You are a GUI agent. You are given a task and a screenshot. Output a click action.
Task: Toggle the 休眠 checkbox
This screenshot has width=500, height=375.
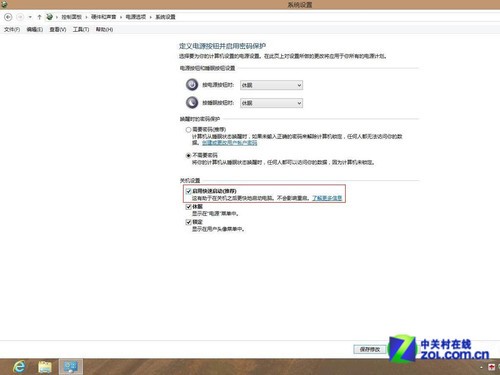coord(188,207)
